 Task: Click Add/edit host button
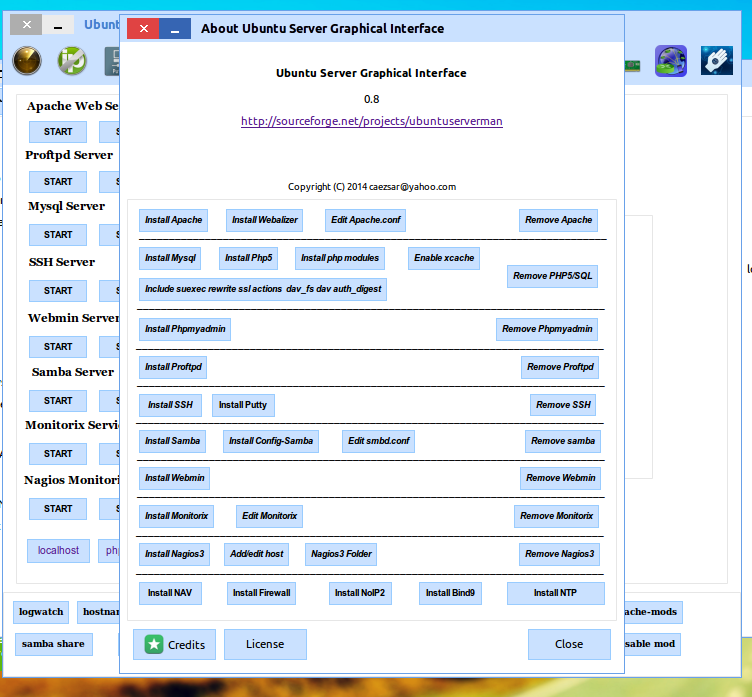256,554
